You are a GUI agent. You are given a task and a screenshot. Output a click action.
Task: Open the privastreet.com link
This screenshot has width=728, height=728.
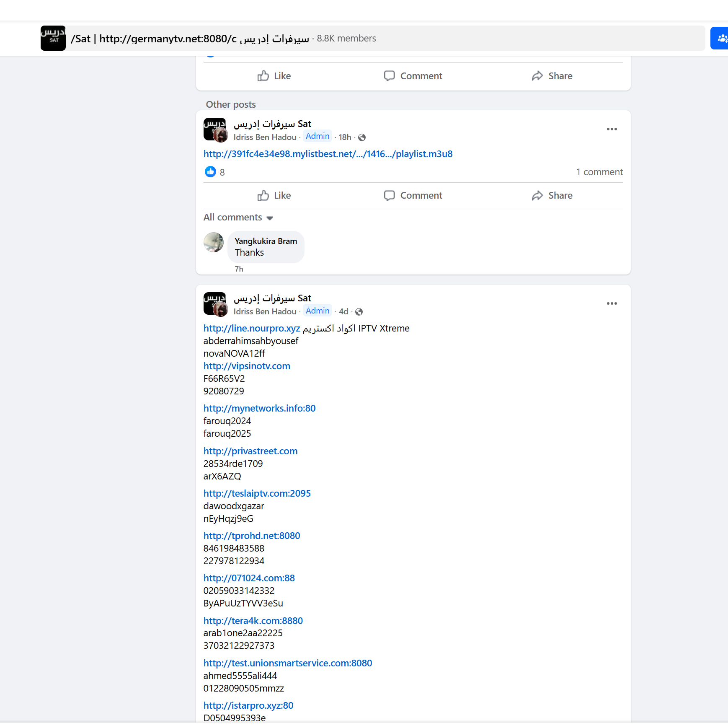pos(250,451)
